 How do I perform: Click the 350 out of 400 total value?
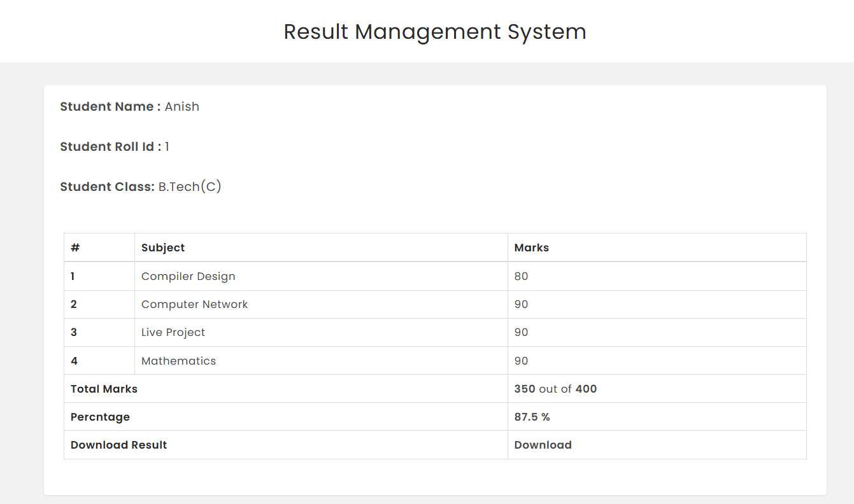click(555, 389)
